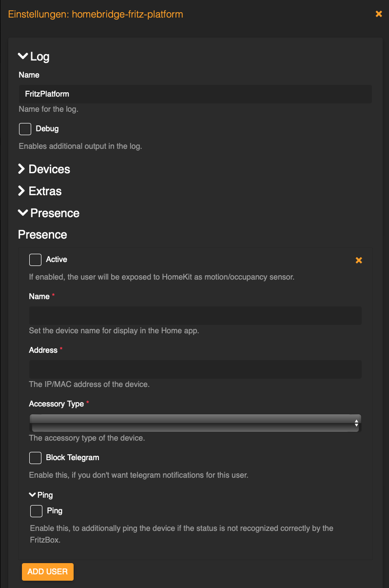Viewport: 389px width, 588px height.
Task: Tick the Active checkbox for the user
Action: point(35,260)
